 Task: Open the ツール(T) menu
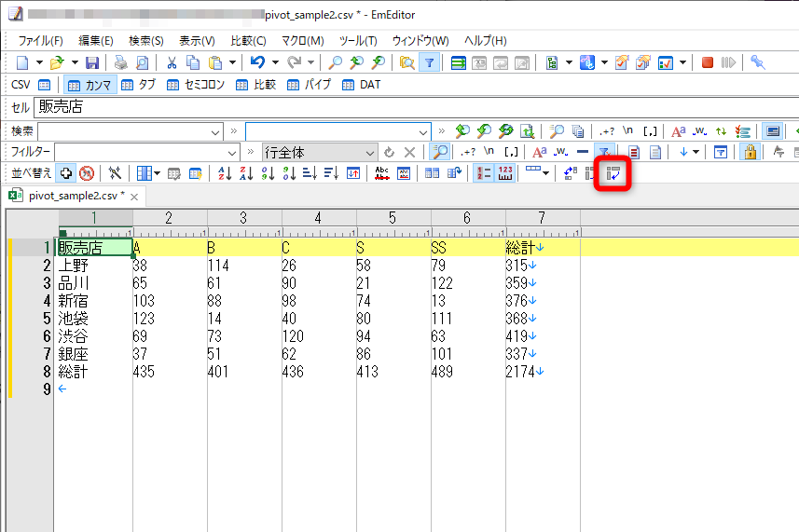coord(358,41)
